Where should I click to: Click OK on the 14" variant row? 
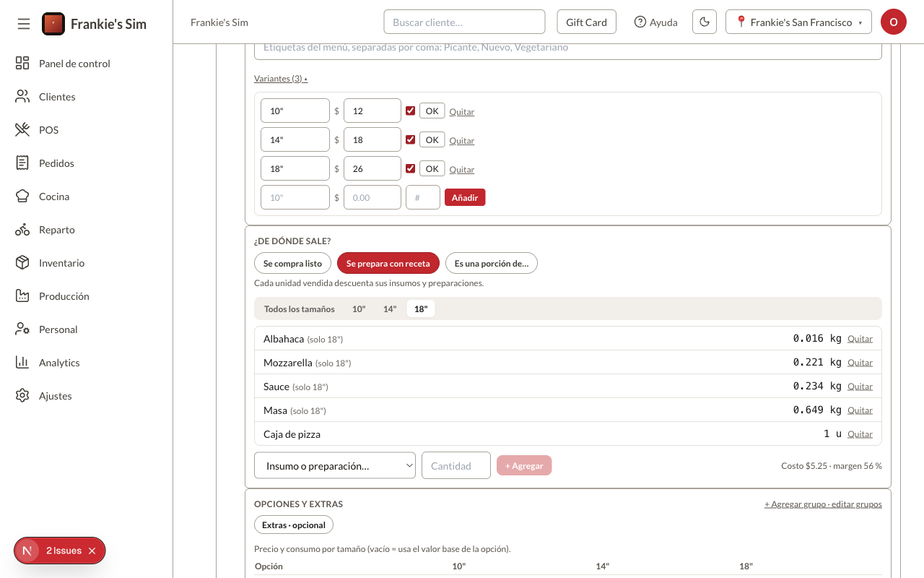[432, 139]
